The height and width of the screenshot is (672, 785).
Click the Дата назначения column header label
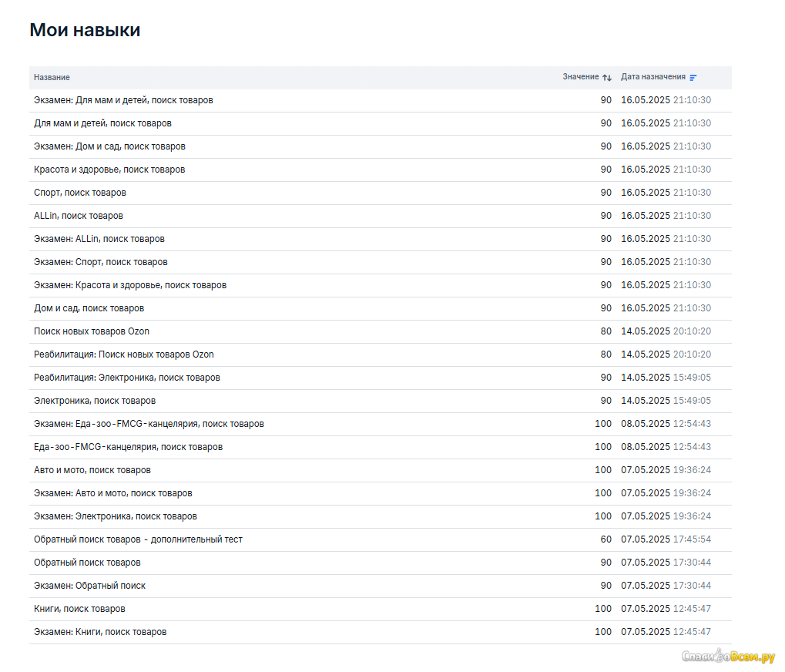(653, 77)
